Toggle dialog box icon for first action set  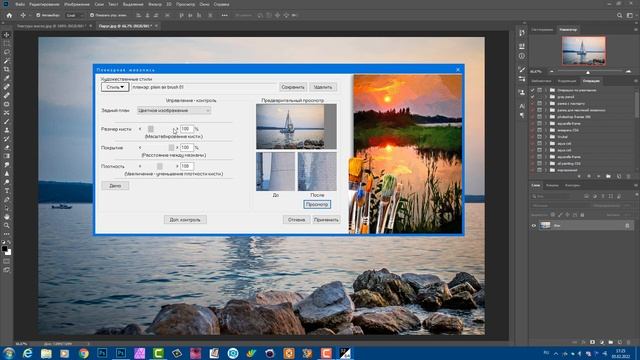click(x=539, y=90)
